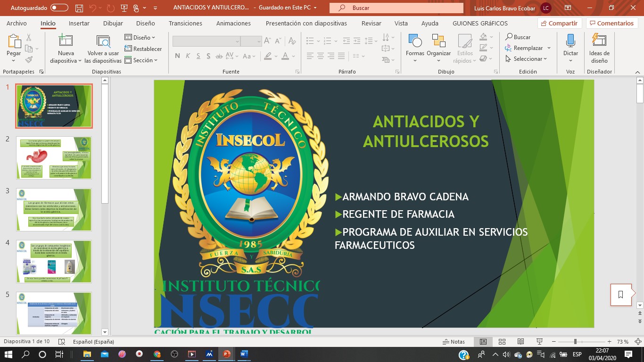Click the font color A swatch
The height and width of the screenshot is (362, 644).
(x=285, y=56)
